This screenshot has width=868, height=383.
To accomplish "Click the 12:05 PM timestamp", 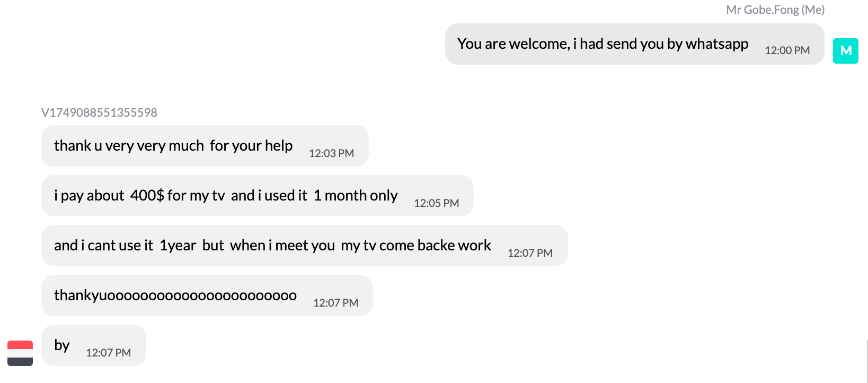I will tap(436, 203).
